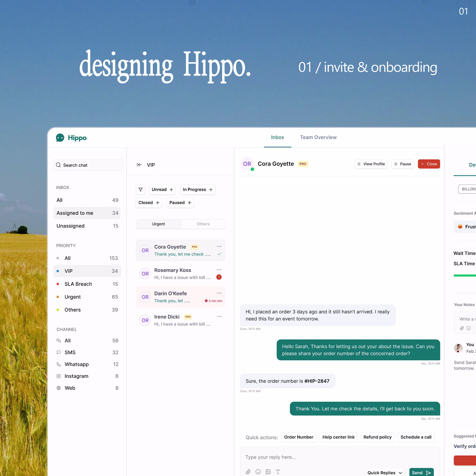Add the Closed filter chip
The height and width of the screenshot is (476, 476).
149,203
